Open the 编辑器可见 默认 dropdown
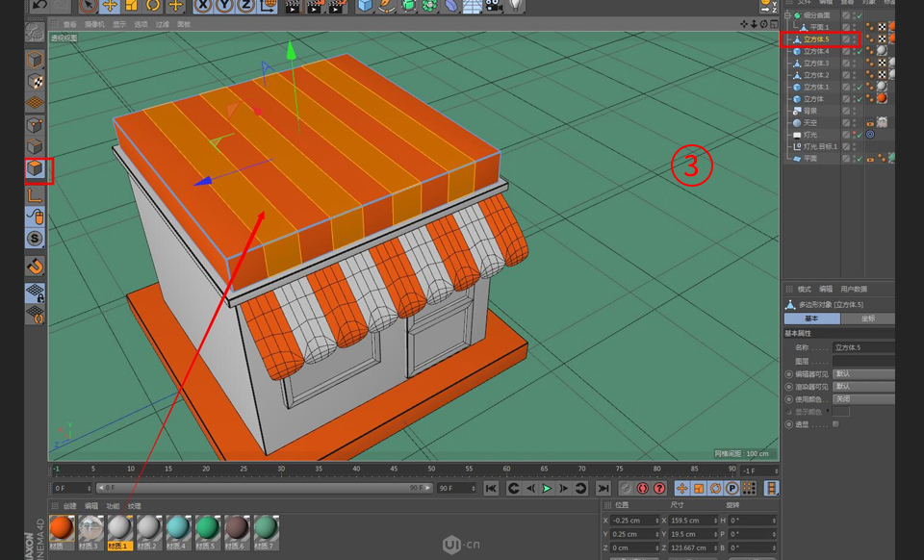 pyautogui.click(x=864, y=373)
